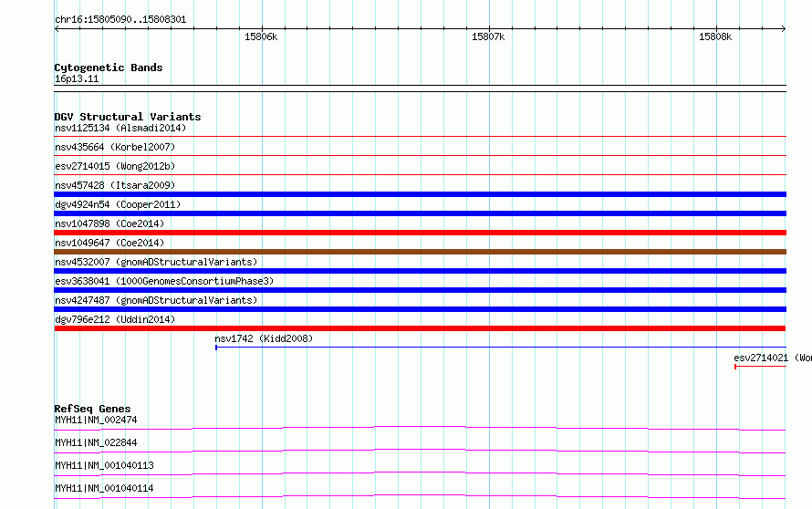Click the nsv4532007 (gnomADStructuralVariants) label
Screen dimensions: 812x509
click(x=156, y=262)
